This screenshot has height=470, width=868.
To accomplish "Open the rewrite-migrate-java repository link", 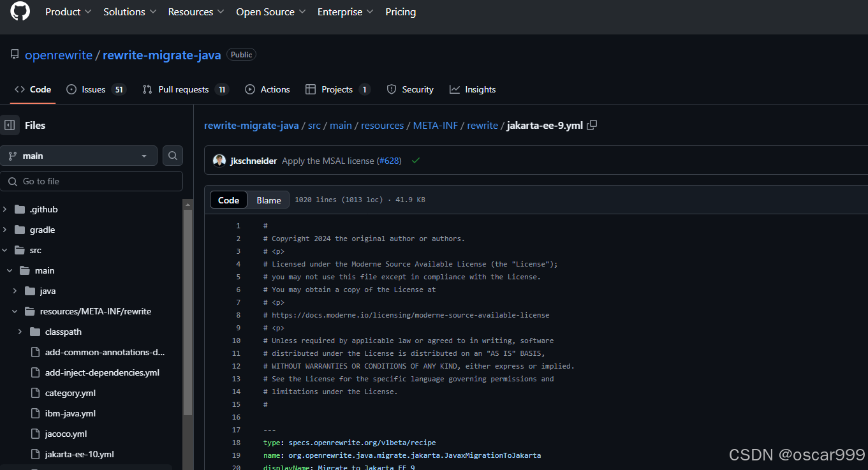I will click(161, 55).
